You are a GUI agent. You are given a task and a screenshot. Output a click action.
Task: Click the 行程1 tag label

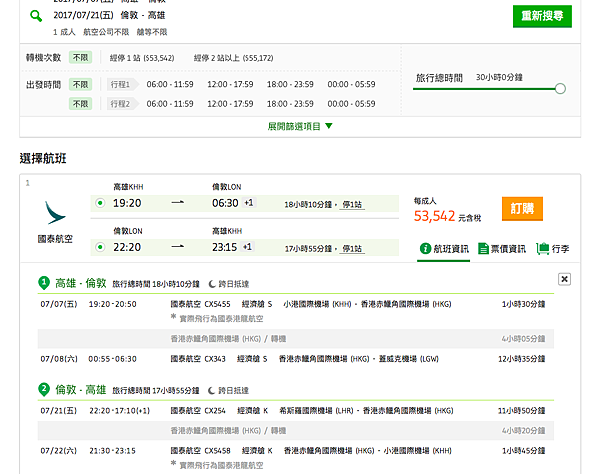coord(122,84)
